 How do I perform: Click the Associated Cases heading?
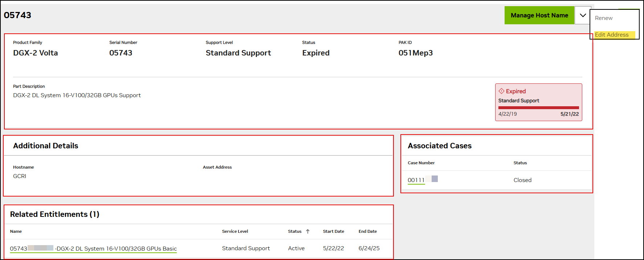[440, 146]
